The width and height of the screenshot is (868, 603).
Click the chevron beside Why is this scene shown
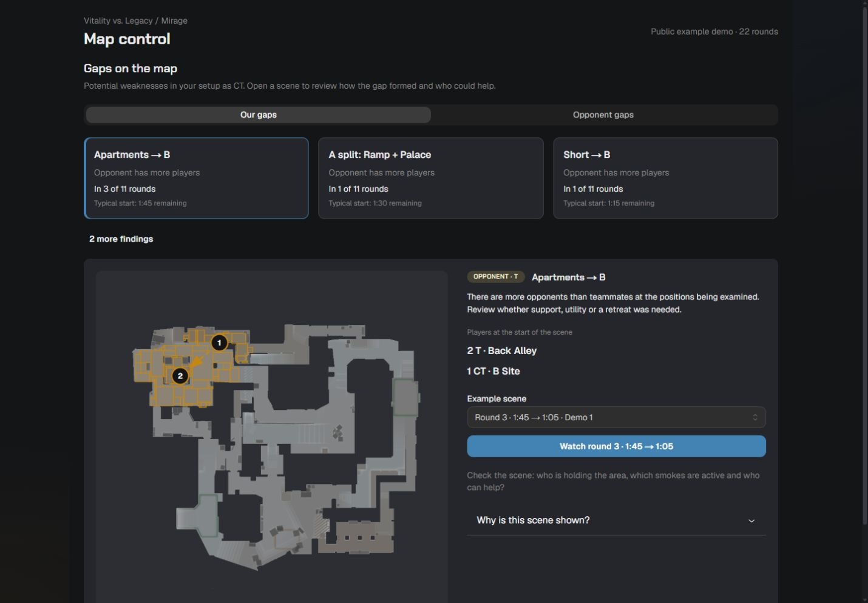tap(751, 520)
